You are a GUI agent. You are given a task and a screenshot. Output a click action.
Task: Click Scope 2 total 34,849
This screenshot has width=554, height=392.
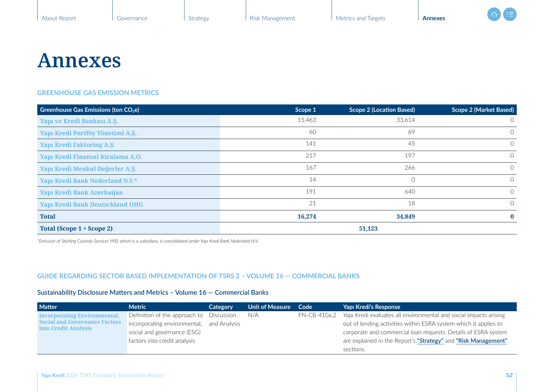click(406, 216)
